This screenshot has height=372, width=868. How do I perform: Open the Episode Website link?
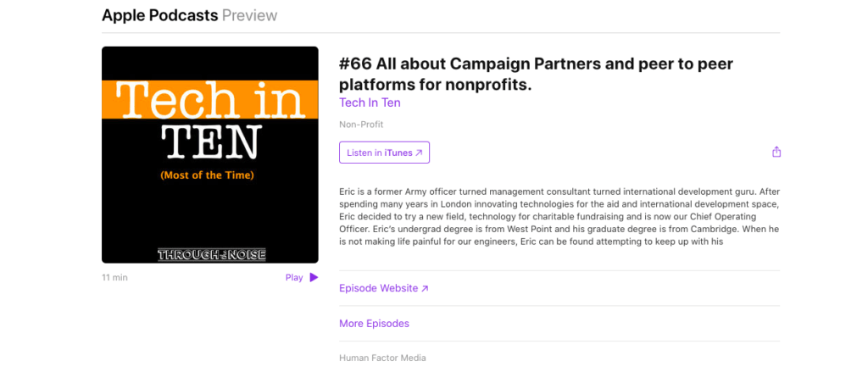384,288
